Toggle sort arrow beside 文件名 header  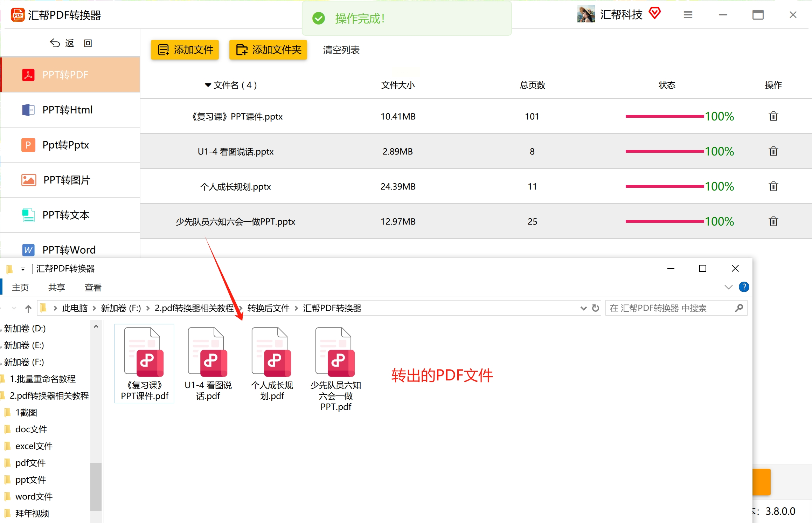pos(208,85)
